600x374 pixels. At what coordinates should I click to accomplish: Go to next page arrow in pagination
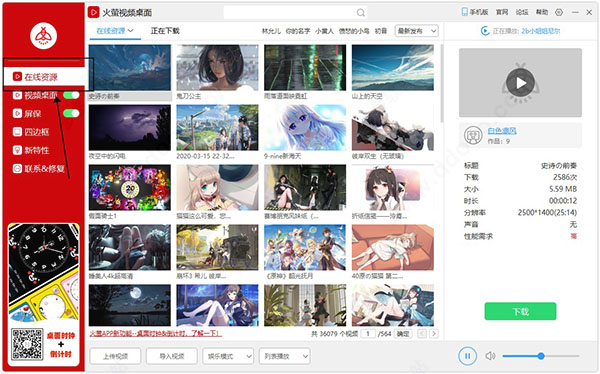[434, 333]
